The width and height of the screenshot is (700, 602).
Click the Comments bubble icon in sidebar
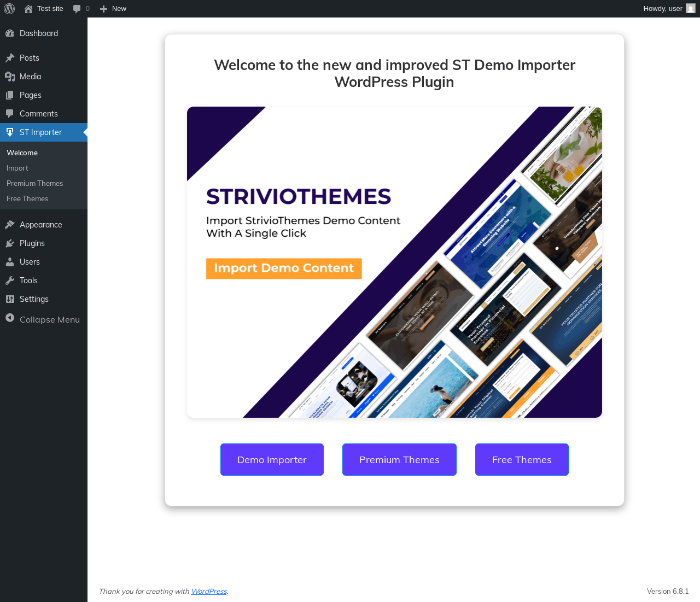tap(10, 114)
